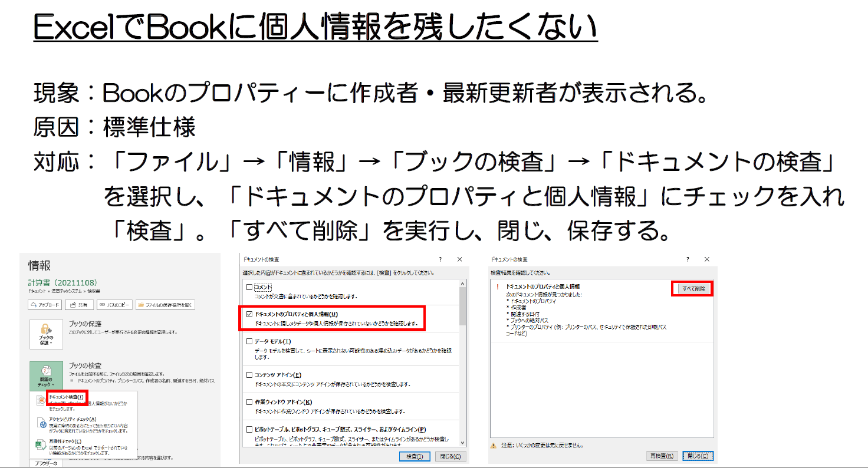Screen dimensions: 868x468
Task: Click the document inspect icon in the dropdown menu
Action: [41, 400]
